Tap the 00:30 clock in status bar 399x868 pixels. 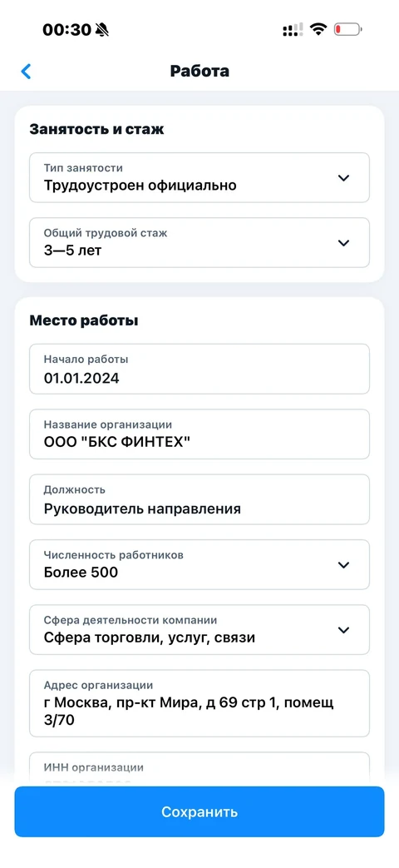(66, 29)
